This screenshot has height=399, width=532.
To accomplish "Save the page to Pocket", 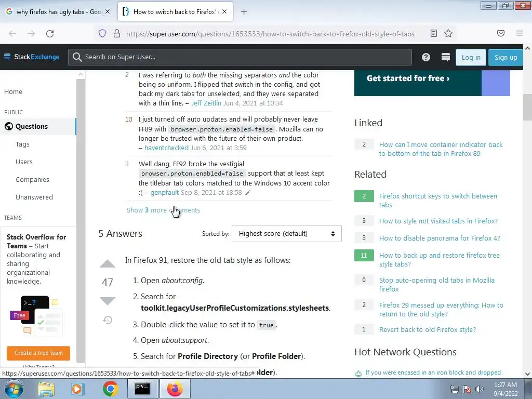I will [501, 33].
